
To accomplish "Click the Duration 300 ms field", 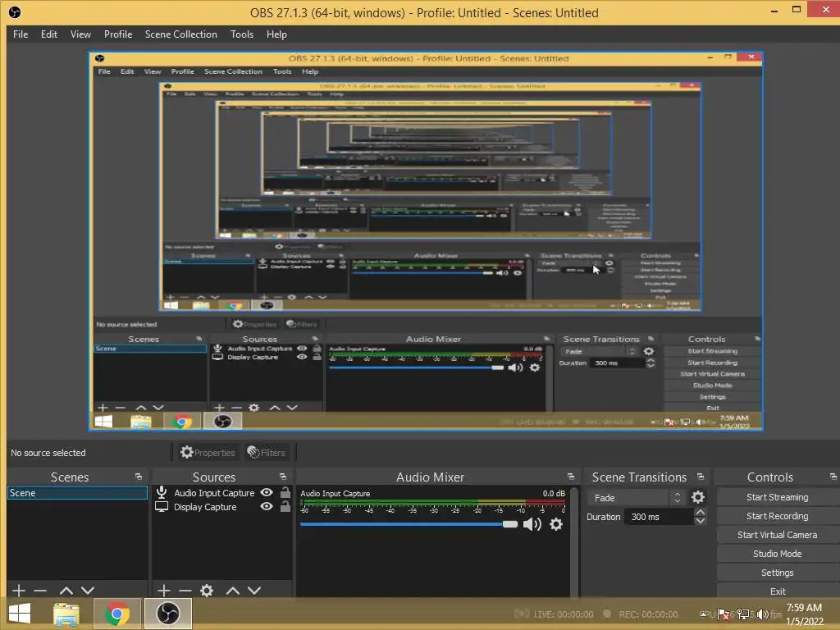I will [659, 517].
